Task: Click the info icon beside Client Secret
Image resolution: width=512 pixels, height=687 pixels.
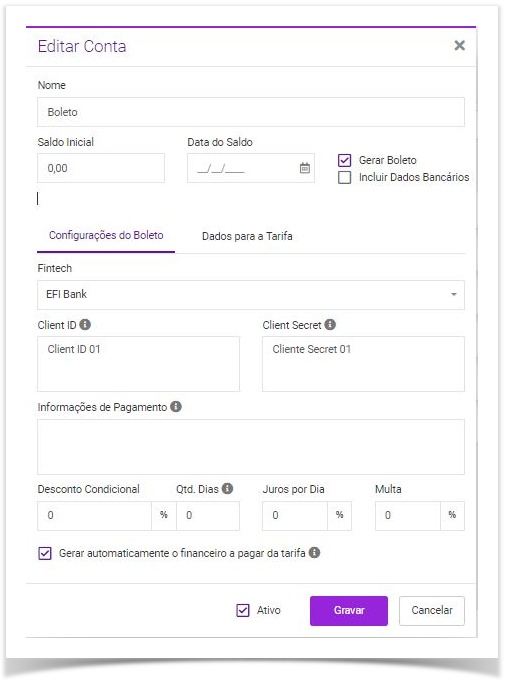Action: coord(330,325)
